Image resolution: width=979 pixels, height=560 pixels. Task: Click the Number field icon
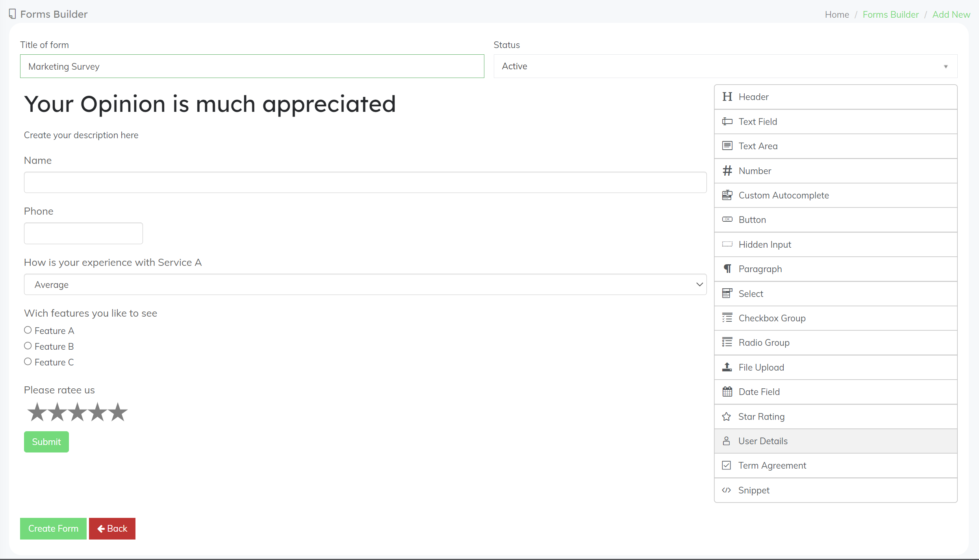tap(727, 171)
